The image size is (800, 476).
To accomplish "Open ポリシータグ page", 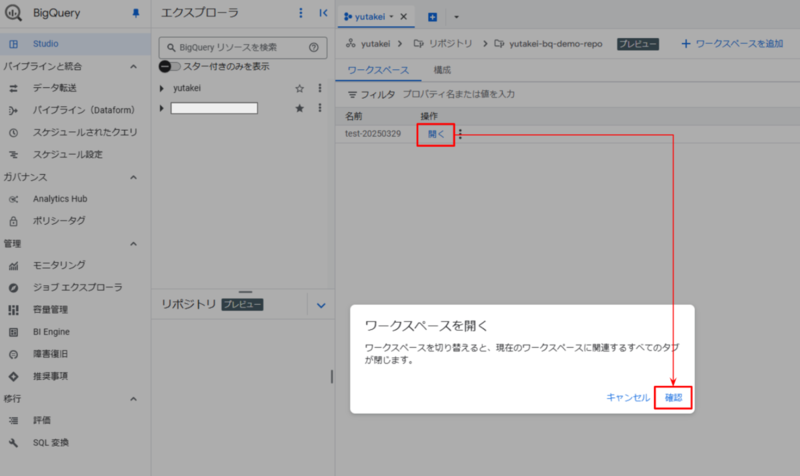I will pos(59,221).
